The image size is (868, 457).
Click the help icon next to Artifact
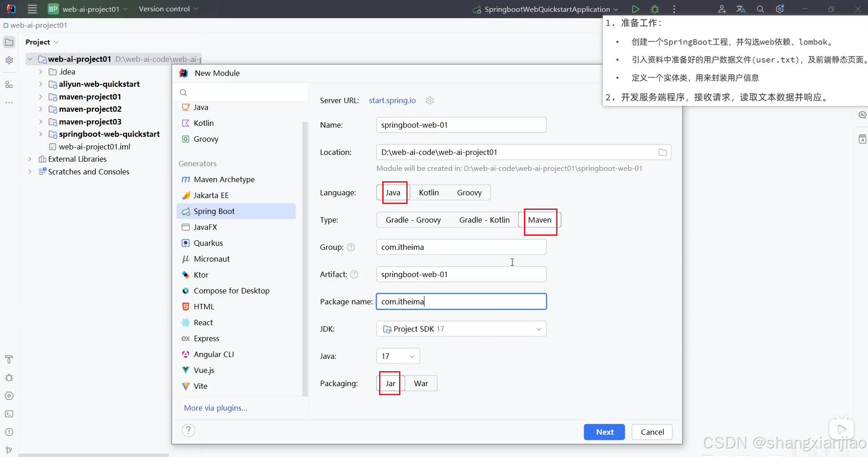pos(354,274)
